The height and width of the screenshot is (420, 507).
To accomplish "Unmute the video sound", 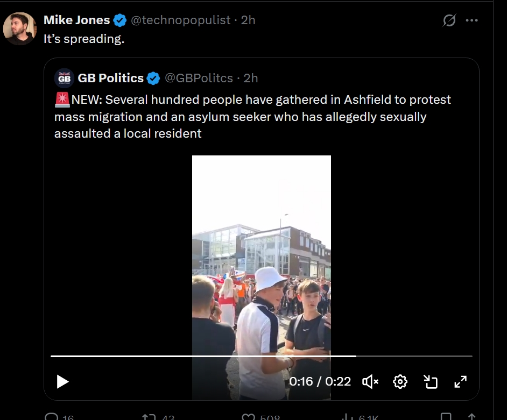I will (x=370, y=382).
